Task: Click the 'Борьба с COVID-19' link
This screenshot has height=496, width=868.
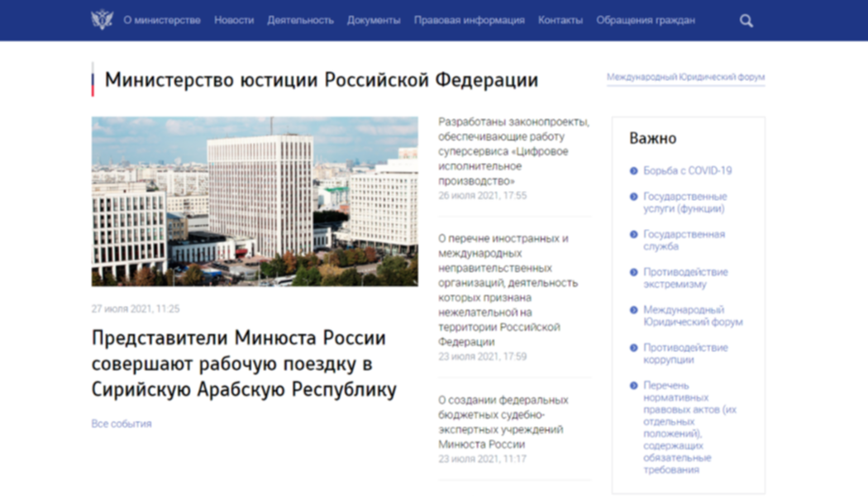Action: (687, 170)
